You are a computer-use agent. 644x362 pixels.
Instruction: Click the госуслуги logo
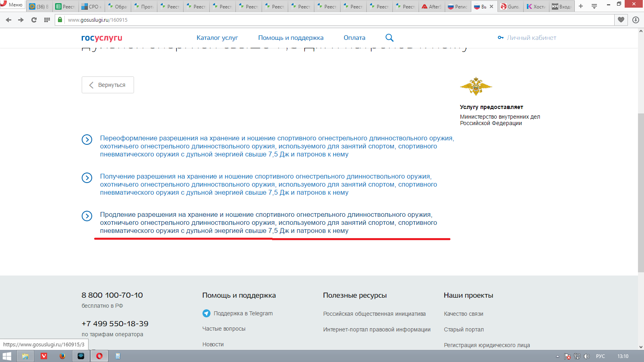102,38
